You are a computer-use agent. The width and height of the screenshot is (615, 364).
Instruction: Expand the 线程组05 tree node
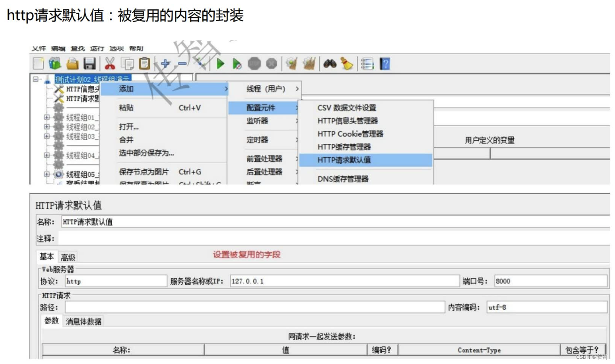46,174
